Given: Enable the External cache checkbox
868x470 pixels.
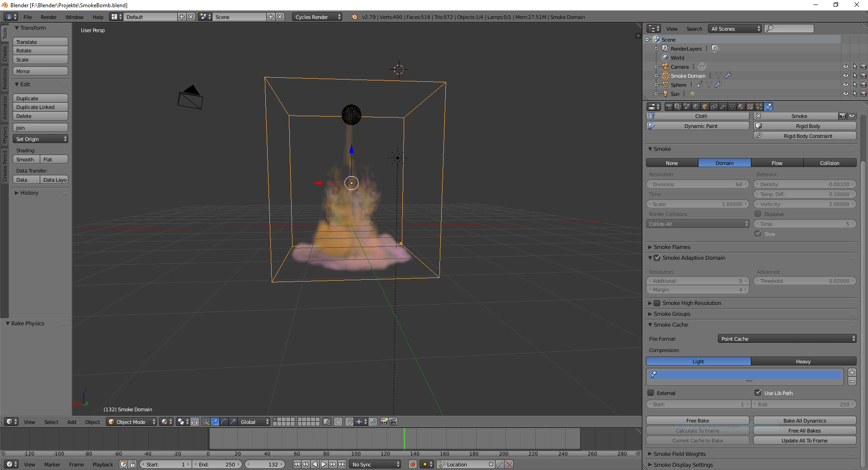Looking at the screenshot, I should 651,393.
